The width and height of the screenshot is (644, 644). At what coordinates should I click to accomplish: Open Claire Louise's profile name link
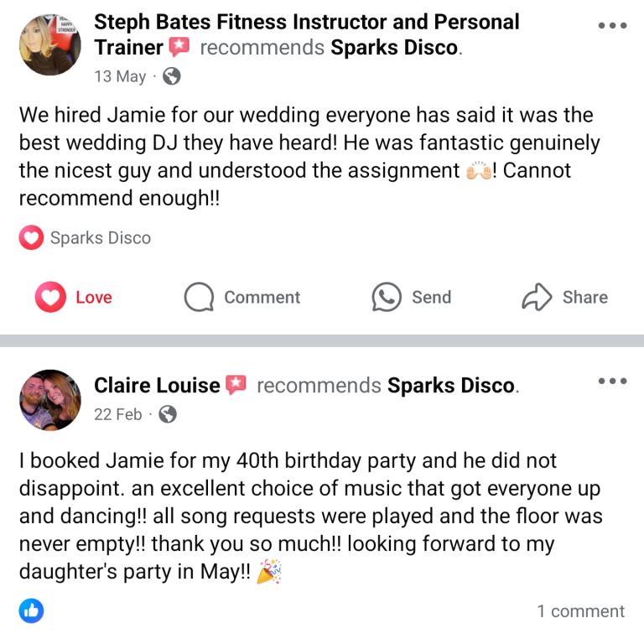[157, 385]
